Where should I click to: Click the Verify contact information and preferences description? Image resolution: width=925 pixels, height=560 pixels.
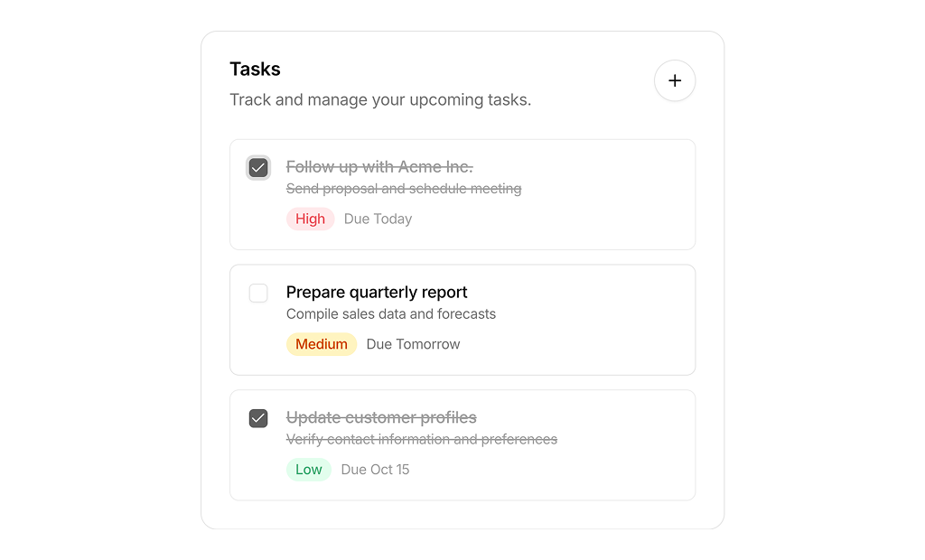pyautogui.click(x=422, y=440)
